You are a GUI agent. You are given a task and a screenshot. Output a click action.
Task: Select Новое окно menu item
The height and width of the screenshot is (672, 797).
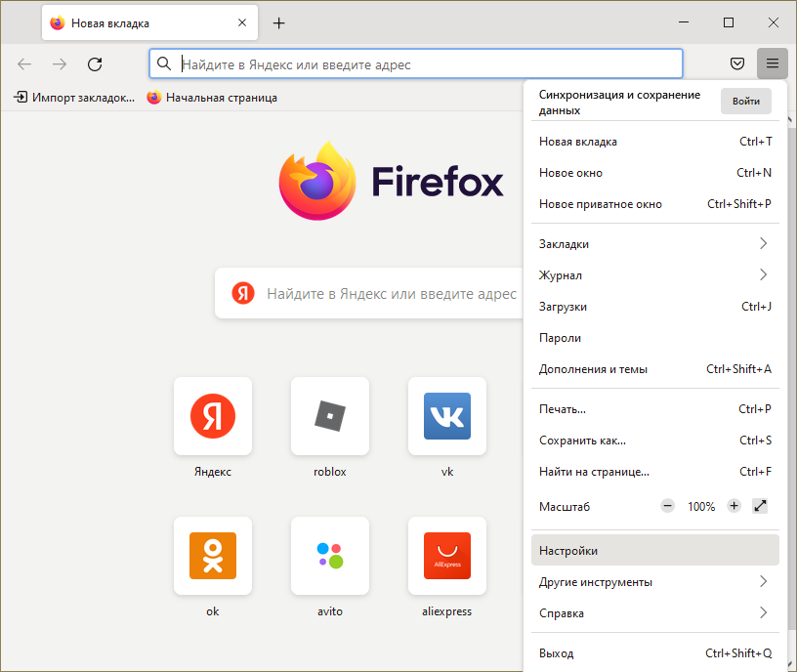coord(655,173)
